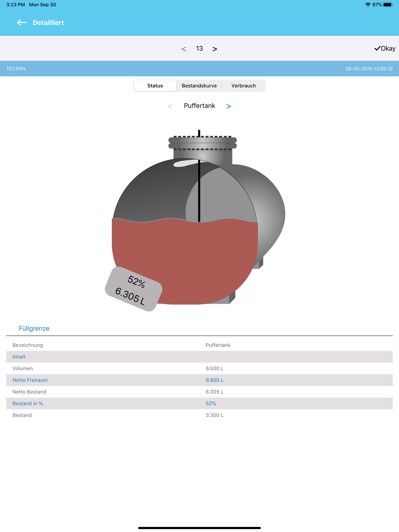Select the Netto Freiraum label

point(30,380)
